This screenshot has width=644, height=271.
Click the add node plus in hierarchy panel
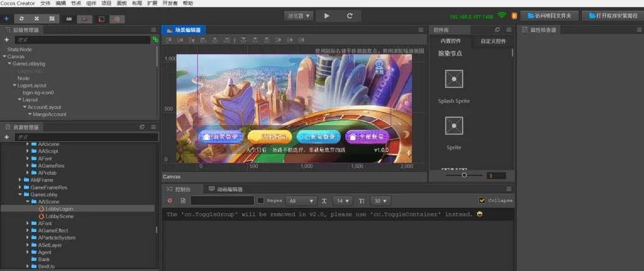6,39
